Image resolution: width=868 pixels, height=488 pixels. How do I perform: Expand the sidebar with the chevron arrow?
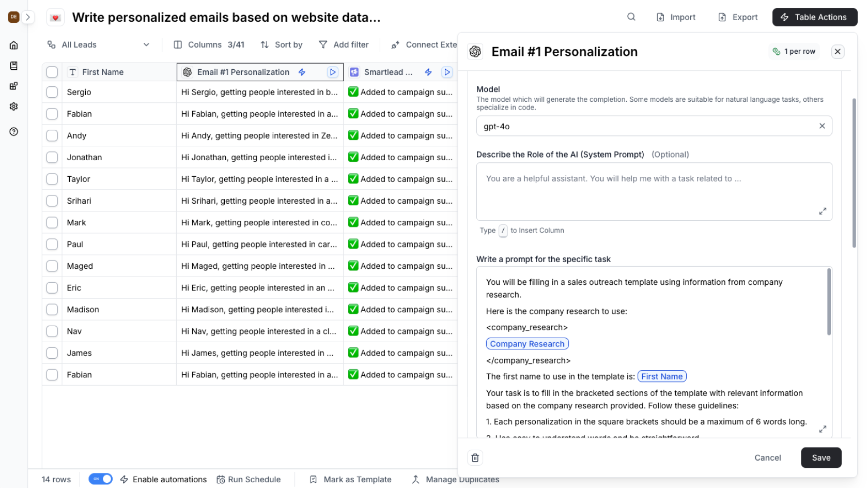pos(28,17)
